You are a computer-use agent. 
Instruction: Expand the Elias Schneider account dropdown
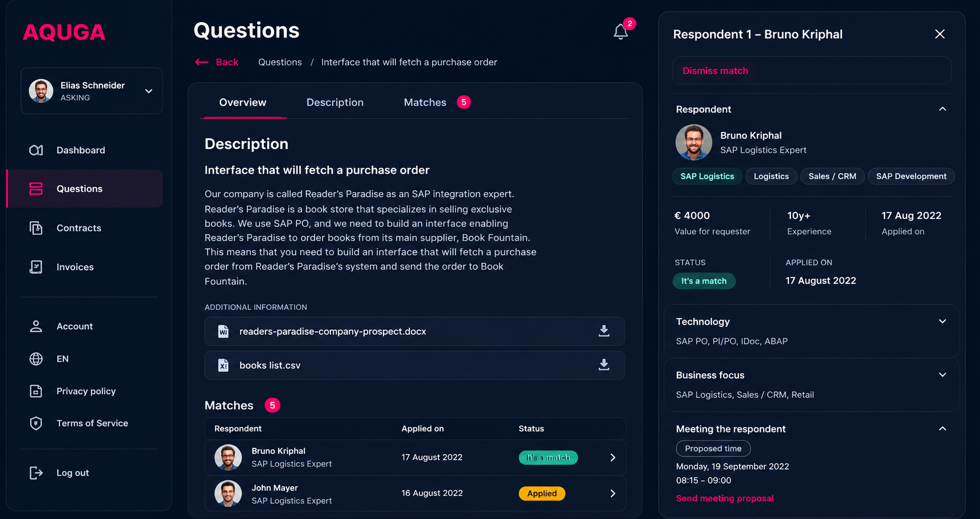click(148, 91)
